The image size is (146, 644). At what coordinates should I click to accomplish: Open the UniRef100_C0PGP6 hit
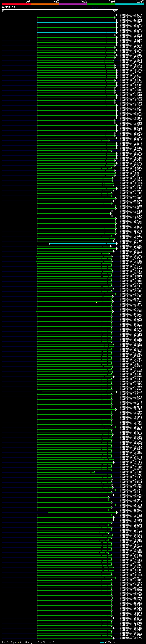(131, 334)
